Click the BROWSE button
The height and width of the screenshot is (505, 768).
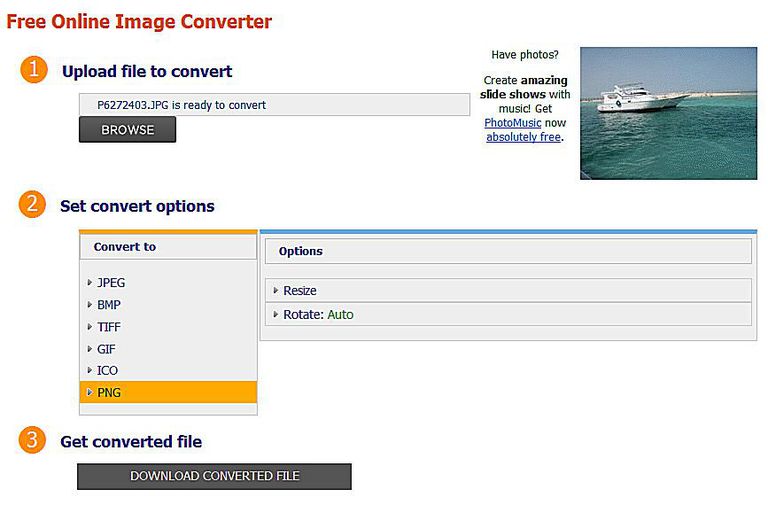(x=127, y=130)
